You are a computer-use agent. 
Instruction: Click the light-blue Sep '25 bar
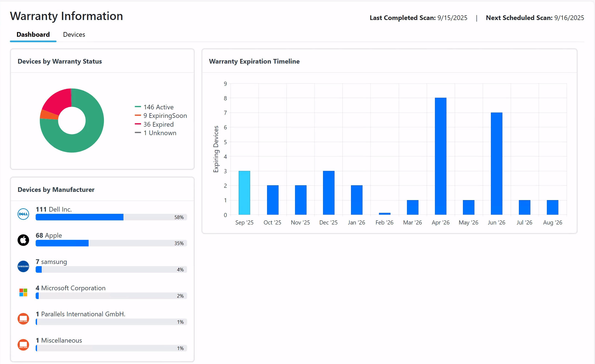pyautogui.click(x=244, y=193)
